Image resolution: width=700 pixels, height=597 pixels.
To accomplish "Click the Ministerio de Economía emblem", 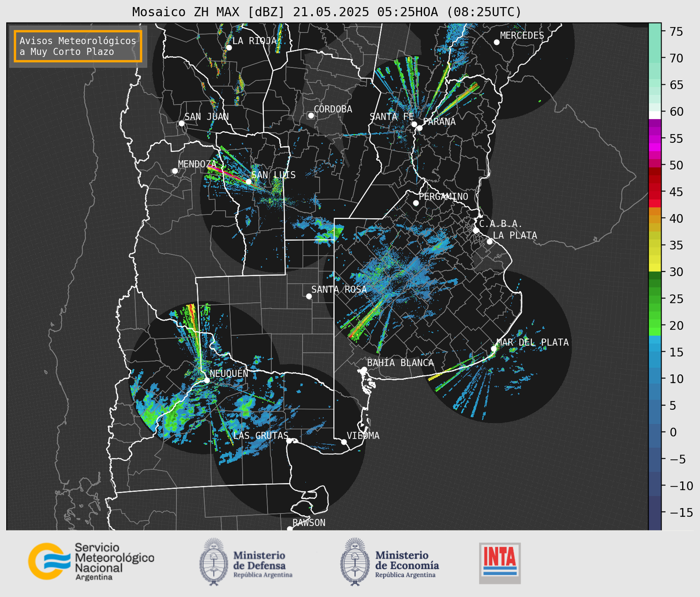I will 356,562.
